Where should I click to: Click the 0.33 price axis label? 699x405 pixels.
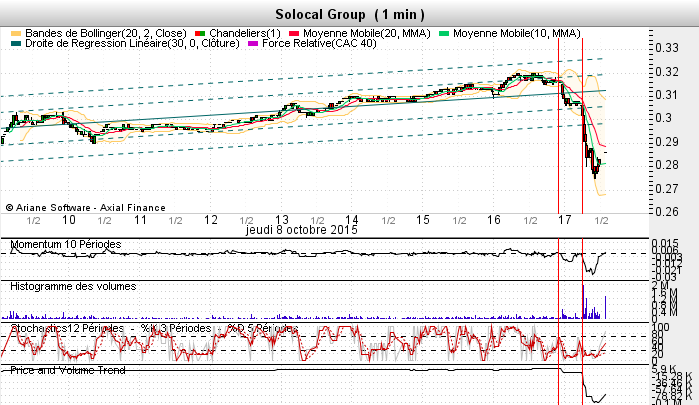[x=667, y=48]
